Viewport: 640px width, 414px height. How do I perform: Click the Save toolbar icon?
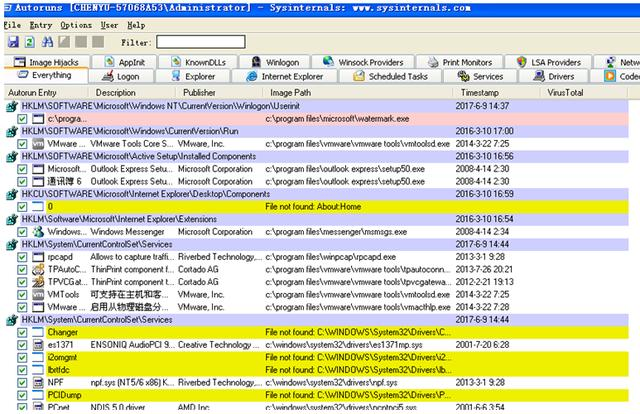pos(13,42)
